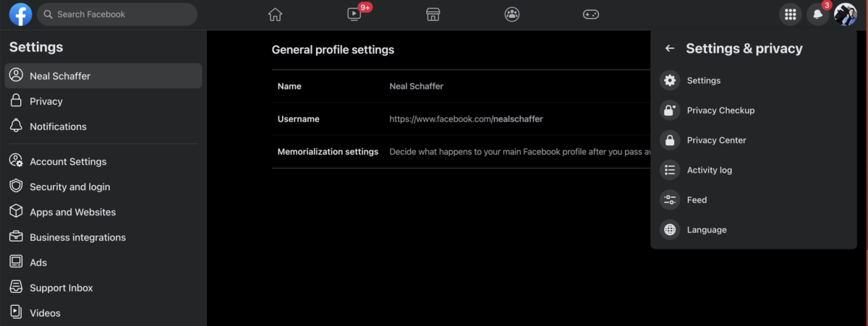This screenshot has height=326, width=868.
Task: Open Account Settings in sidebar
Action: pos(103,161)
